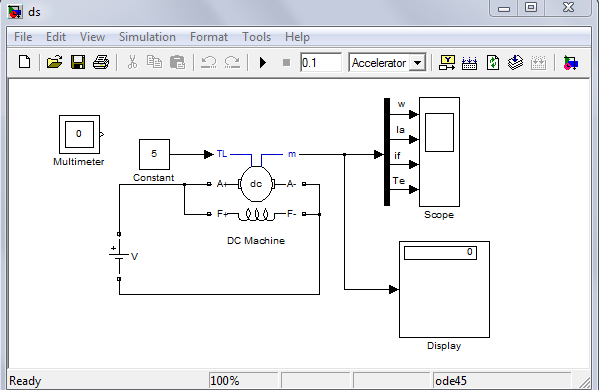
Task: Click the Display block name label
Action: click(x=444, y=346)
